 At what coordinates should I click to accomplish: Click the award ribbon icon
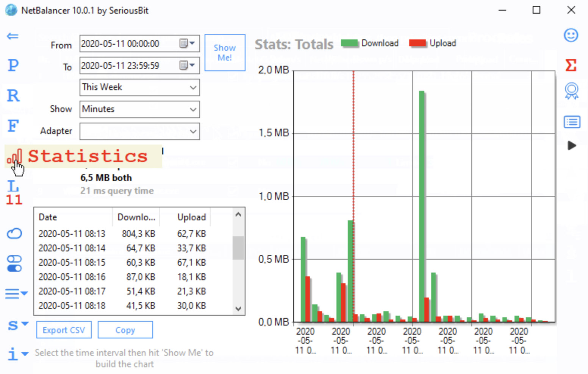pyautogui.click(x=571, y=91)
